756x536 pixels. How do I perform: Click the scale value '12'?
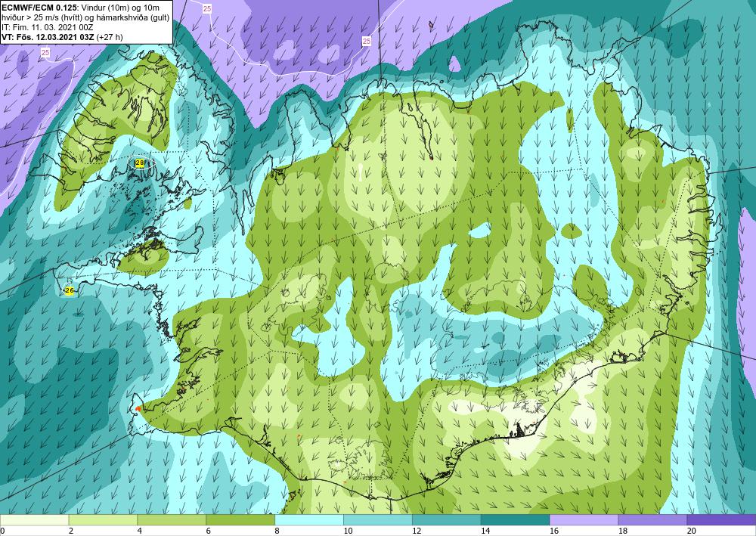click(x=417, y=531)
